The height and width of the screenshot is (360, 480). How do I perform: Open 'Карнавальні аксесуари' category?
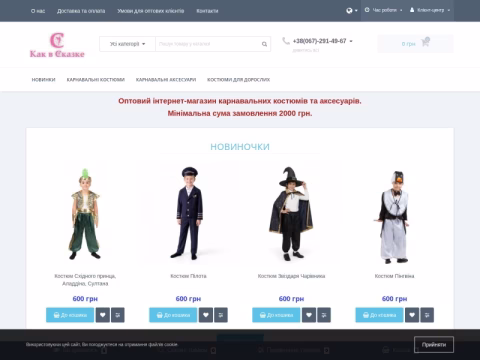[166, 80]
